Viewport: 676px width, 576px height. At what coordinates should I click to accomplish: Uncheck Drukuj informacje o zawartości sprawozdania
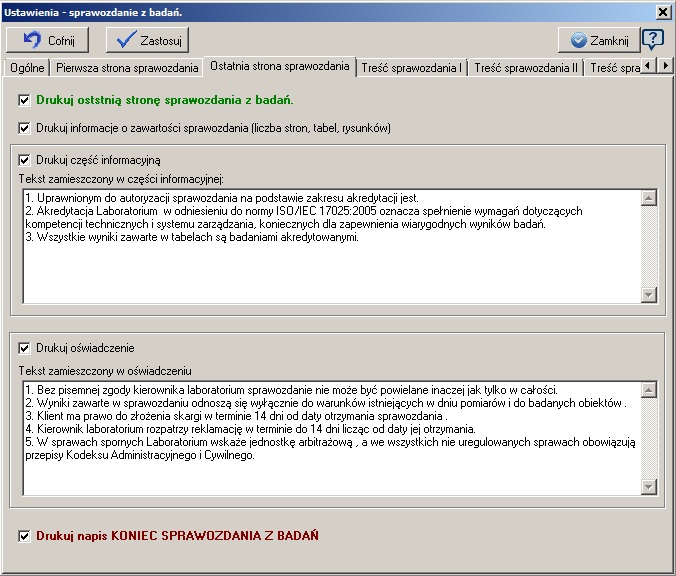coord(24,128)
